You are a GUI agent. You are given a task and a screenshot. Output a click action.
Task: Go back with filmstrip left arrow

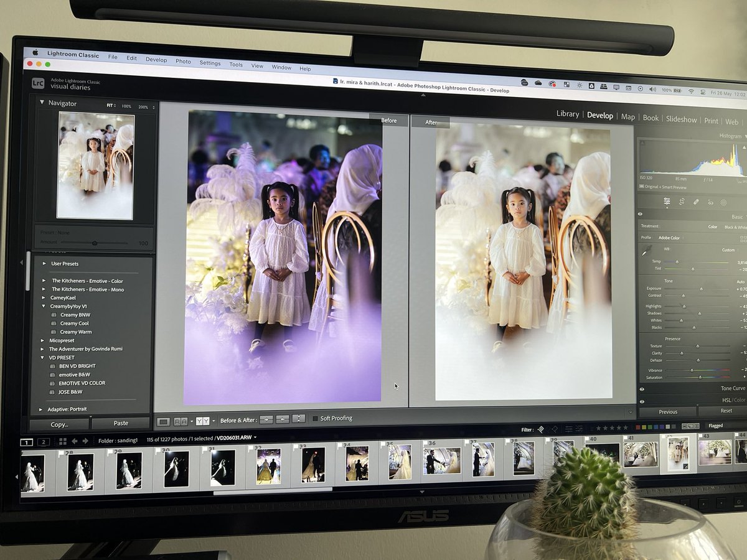coord(76,442)
